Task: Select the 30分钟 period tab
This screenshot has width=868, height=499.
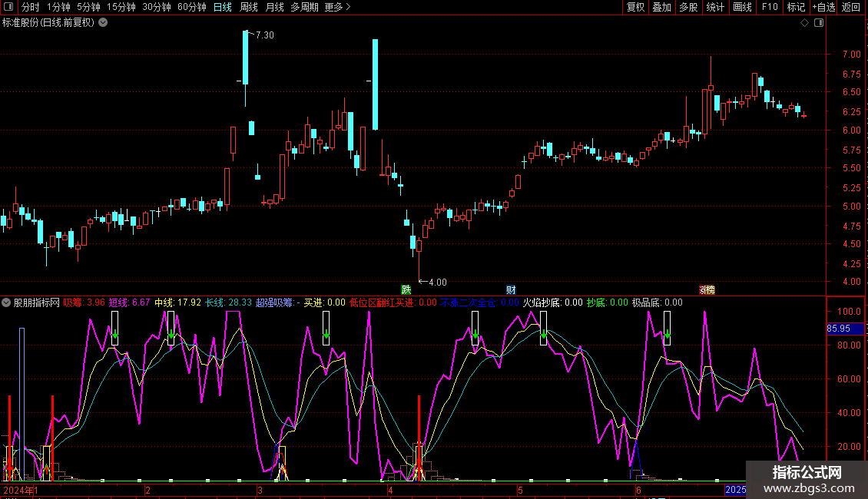Action: pyautogui.click(x=157, y=7)
